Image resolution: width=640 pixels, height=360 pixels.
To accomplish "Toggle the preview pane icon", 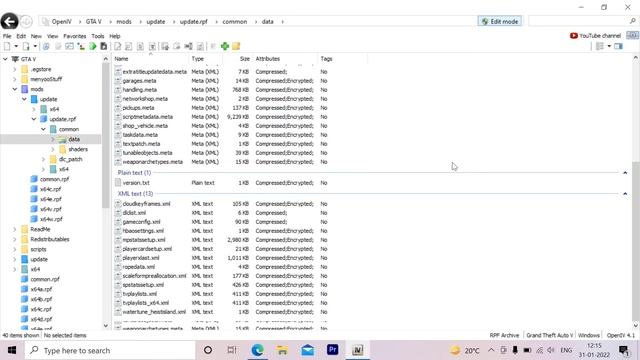I will [x=618, y=47].
